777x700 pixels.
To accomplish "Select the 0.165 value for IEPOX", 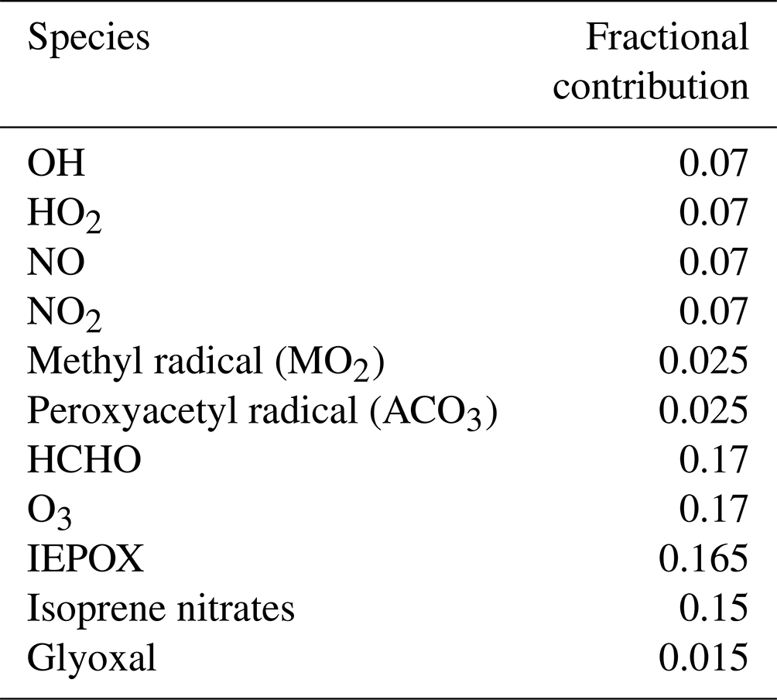I will pos(703,559).
